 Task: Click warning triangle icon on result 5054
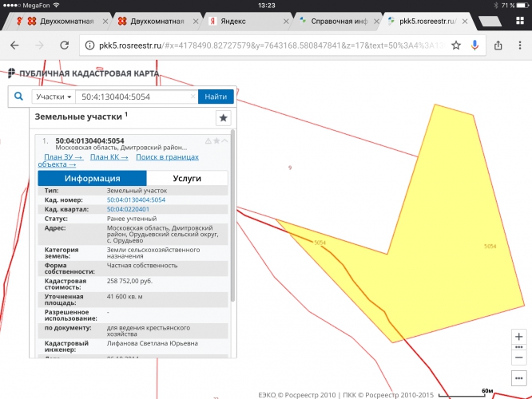(208, 141)
